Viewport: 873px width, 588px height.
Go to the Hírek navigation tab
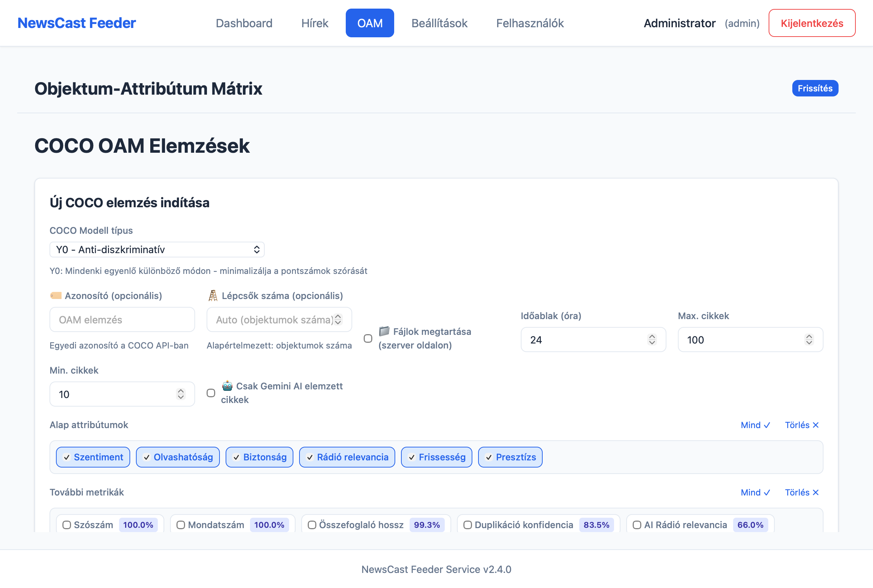click(x=315, y=23)
